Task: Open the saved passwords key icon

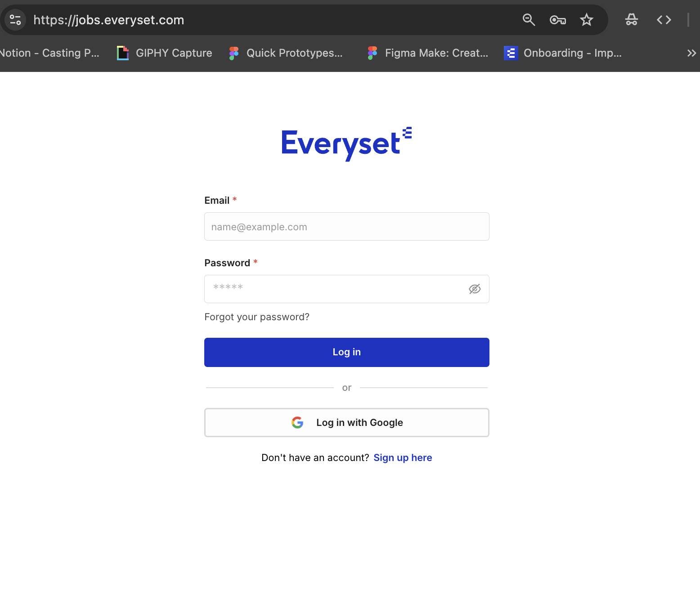Action: [x=558, y=20]
